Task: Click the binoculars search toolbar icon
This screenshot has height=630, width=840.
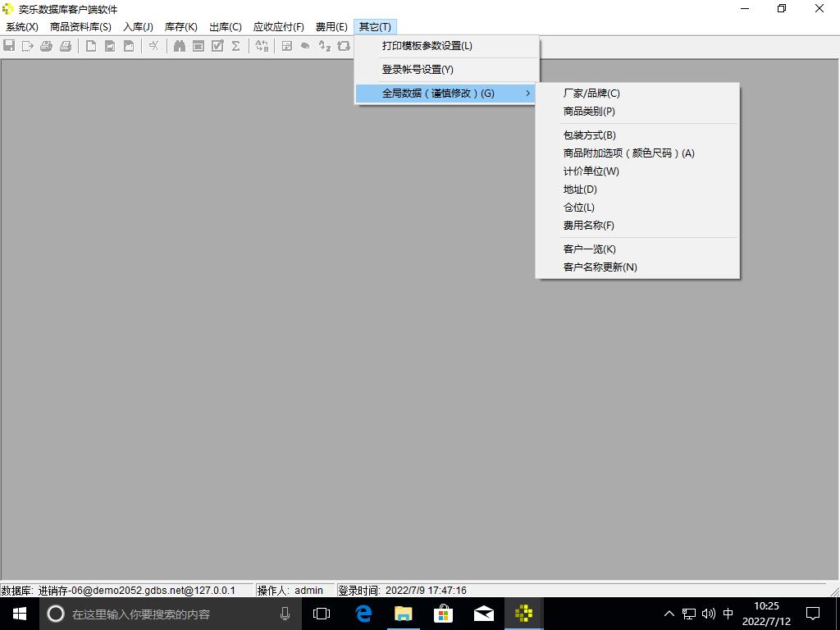Action: coord(179,46)
